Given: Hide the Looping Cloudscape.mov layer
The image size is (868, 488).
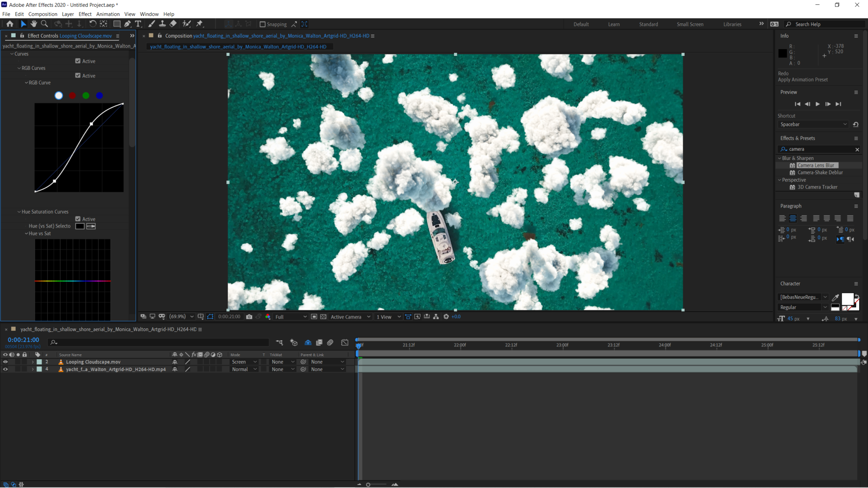Looking at the screenshot, I should pyautogui.click(x=6, y=362).
